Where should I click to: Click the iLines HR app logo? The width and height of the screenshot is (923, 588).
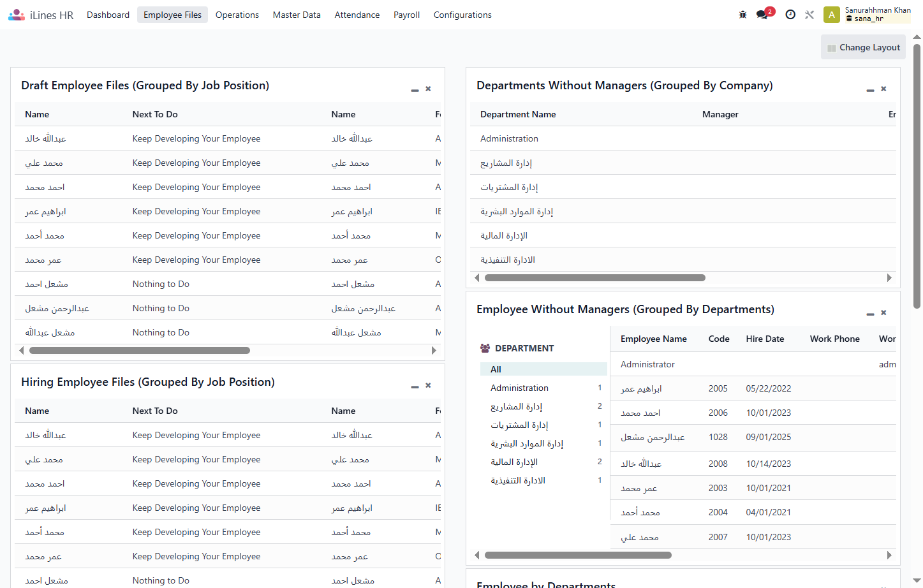point(17,15)
